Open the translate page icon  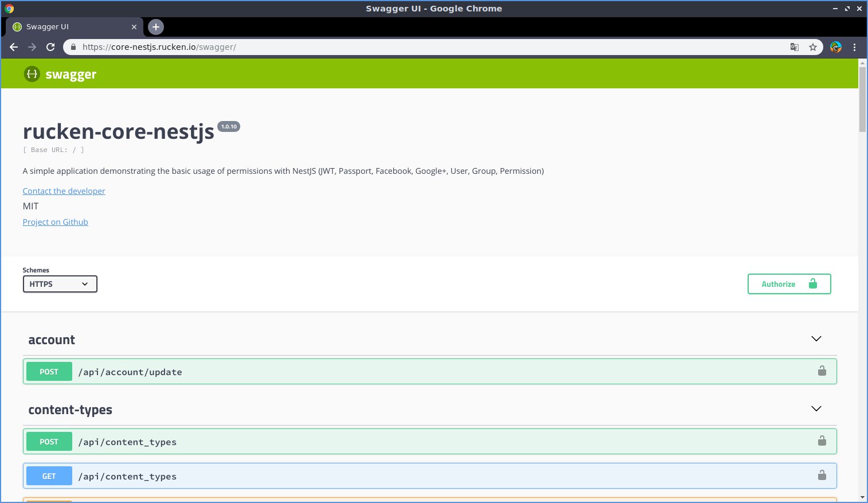[795, 47]
